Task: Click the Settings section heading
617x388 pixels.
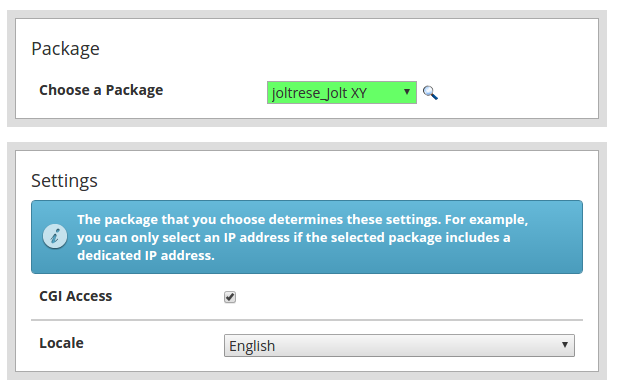Action: (x=64, y=181)
